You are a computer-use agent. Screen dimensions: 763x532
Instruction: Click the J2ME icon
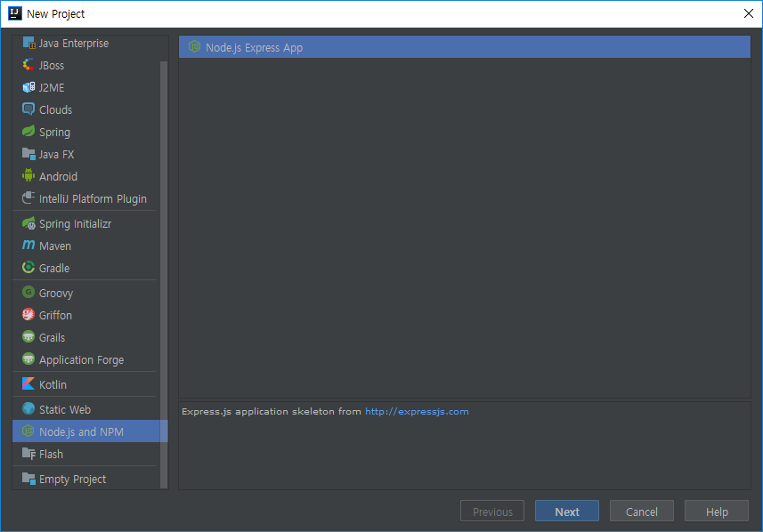point(28,87)
